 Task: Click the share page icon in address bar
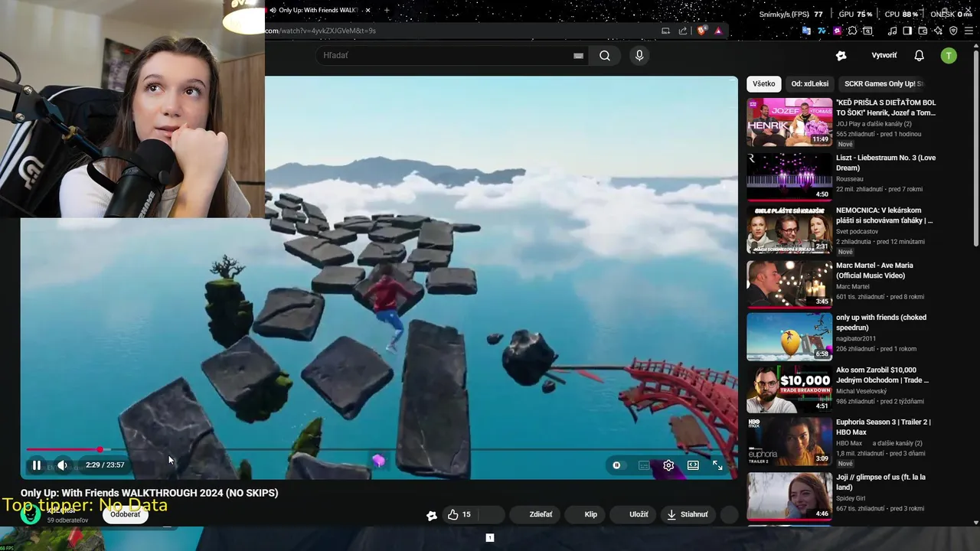[x=682, y=31]
